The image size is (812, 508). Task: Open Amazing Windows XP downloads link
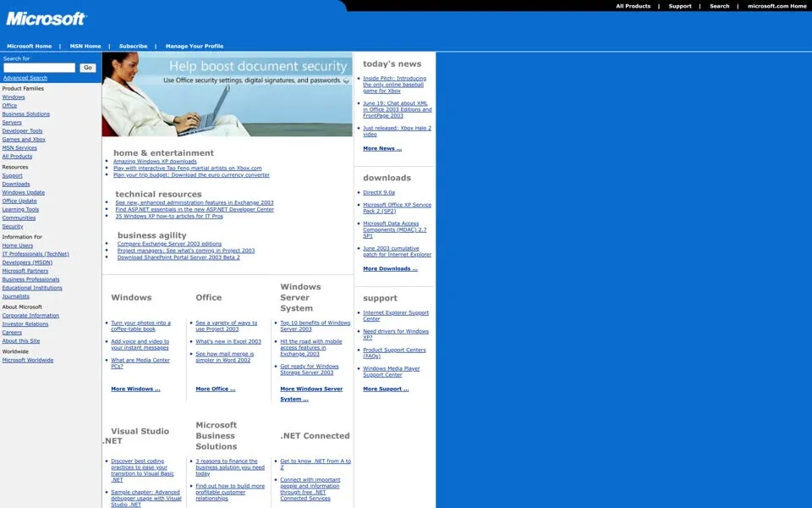coord(155,161)
